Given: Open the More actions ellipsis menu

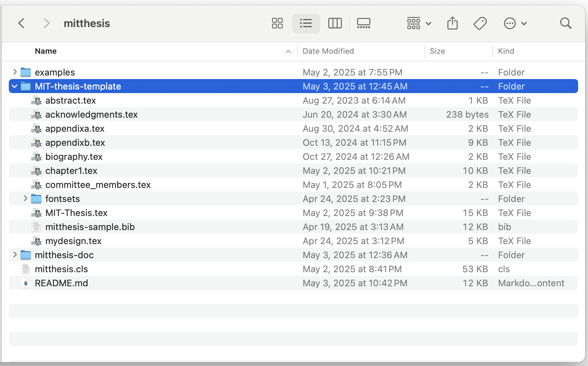Looking at the screenshot, I should (515, 24).
